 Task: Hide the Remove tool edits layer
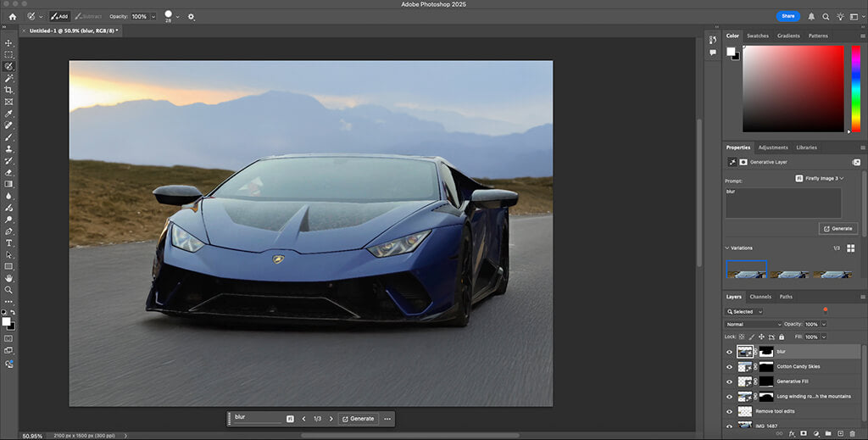[729, 411]
